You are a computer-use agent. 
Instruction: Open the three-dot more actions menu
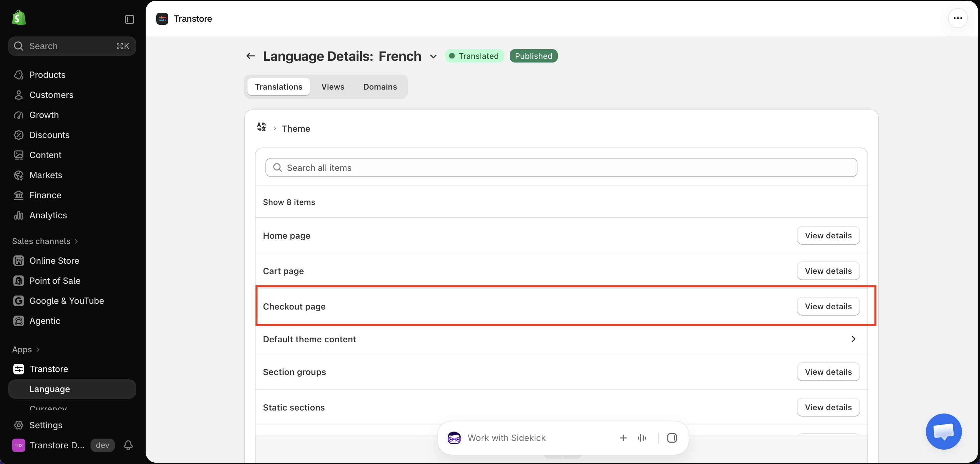958,18
